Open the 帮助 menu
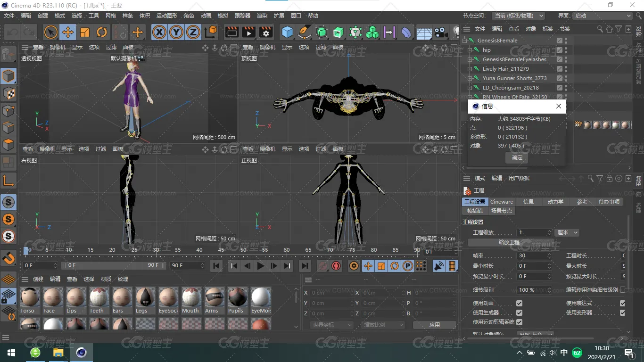Viewport: 644px width, 362px height. point(313,16)
